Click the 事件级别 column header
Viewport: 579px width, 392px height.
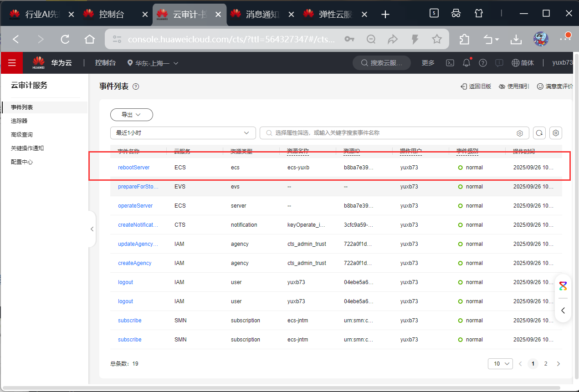pyautogui.click(x=467, y=151)
